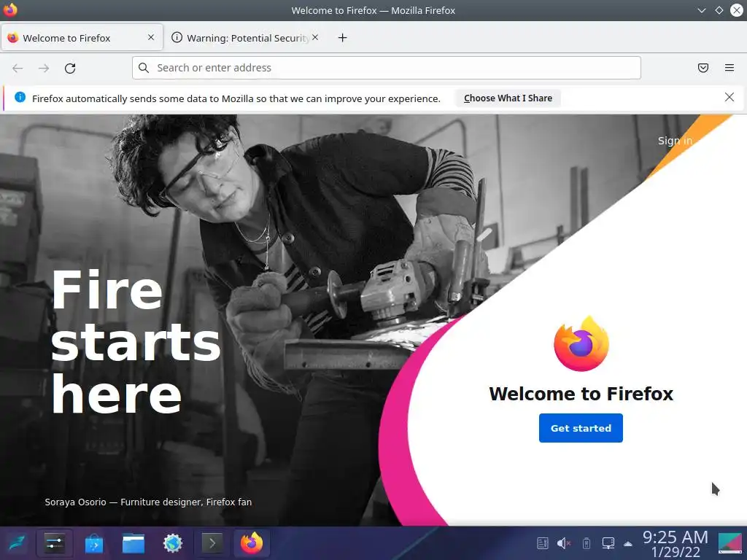Expand the hidden system tray icons arrow
The width and height of the screenshot is (747, 560).
tap(628, 543)
